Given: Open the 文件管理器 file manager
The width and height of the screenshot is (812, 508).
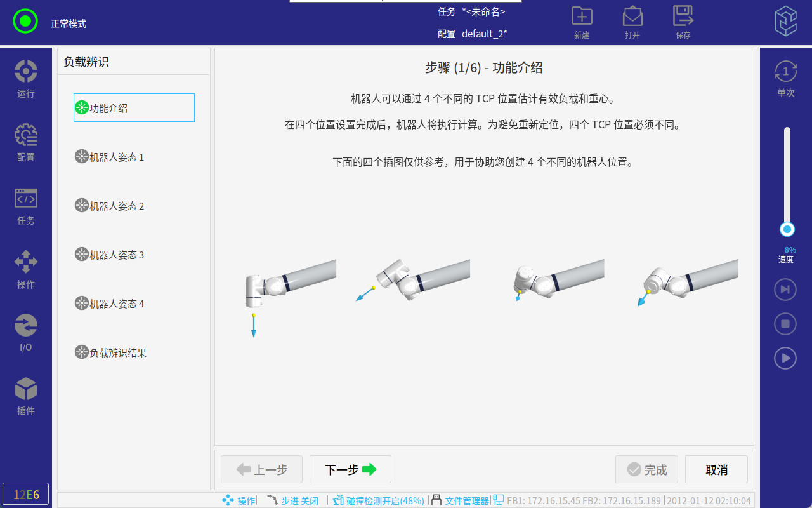Looking at the screenshot, I should click(x=461, y=500).
